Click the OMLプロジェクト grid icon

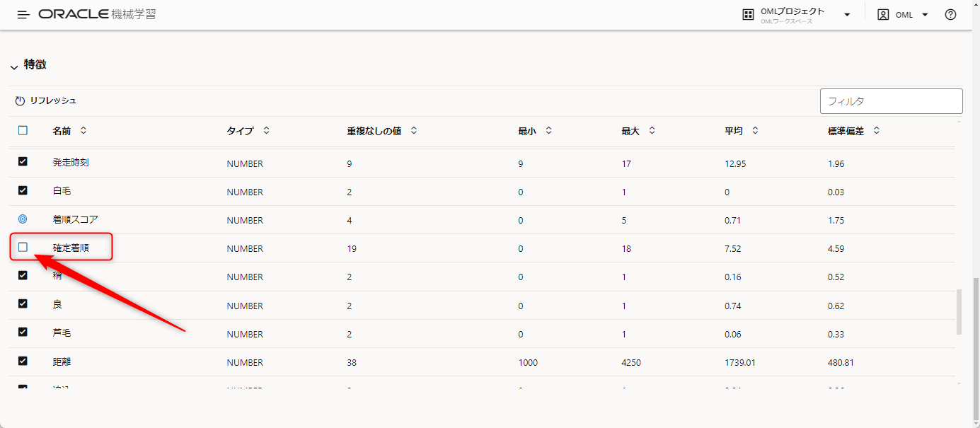point(748,15)
